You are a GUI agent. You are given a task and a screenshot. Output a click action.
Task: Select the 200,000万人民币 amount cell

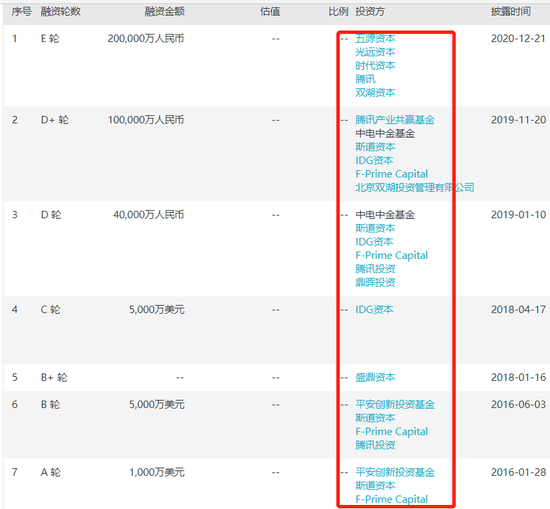pyautogui.click(x=146, y=38)
